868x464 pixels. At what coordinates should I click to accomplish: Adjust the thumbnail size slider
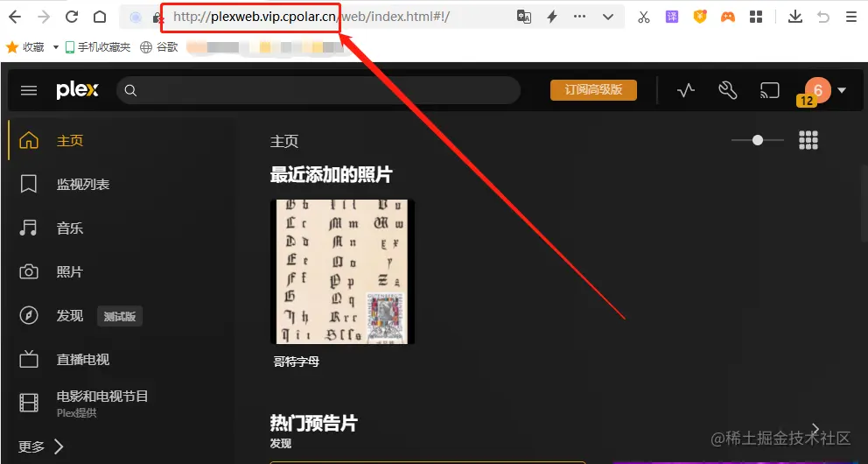758,140
